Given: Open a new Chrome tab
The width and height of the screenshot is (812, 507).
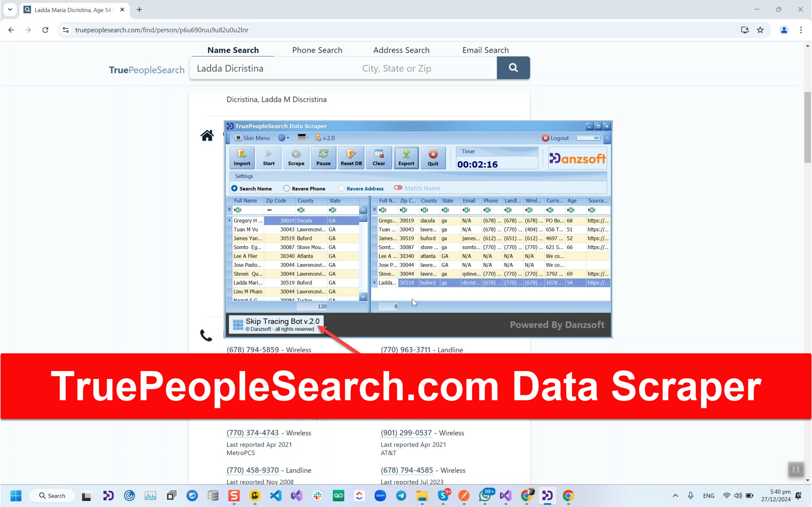Looking at the screenshot, I should [140, 10].
